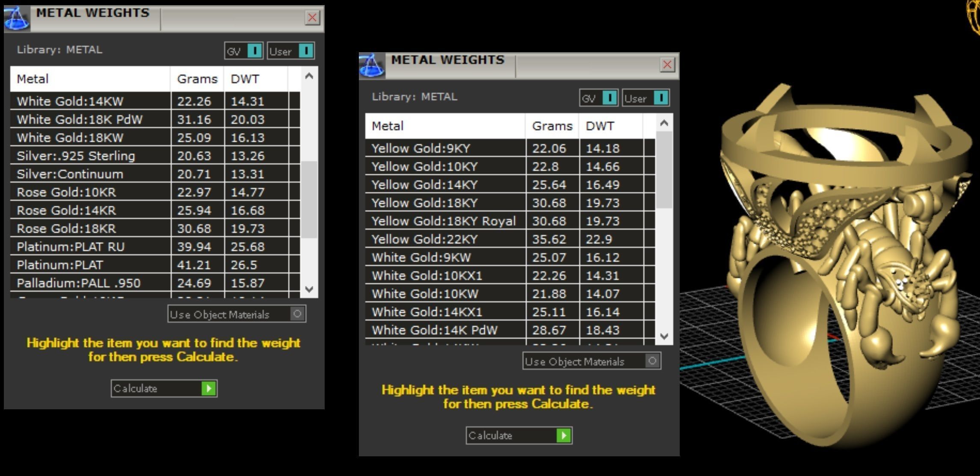Click green arrow on left Calculate button
Viewport: 980px width, 476px height.
point(209,388)
